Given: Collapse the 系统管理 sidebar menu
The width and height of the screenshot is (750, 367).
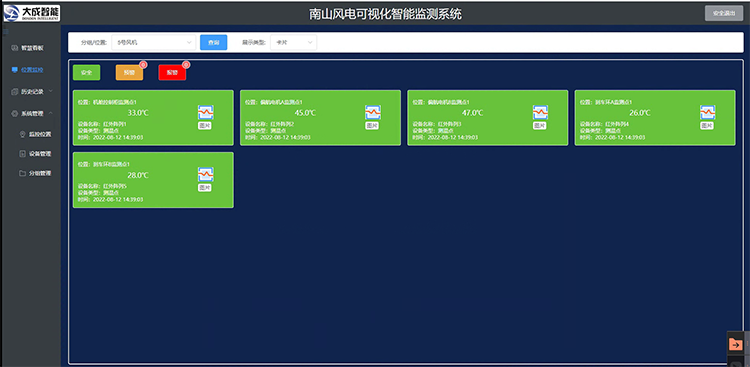Looking at the screenshot, I should point(32,113).
